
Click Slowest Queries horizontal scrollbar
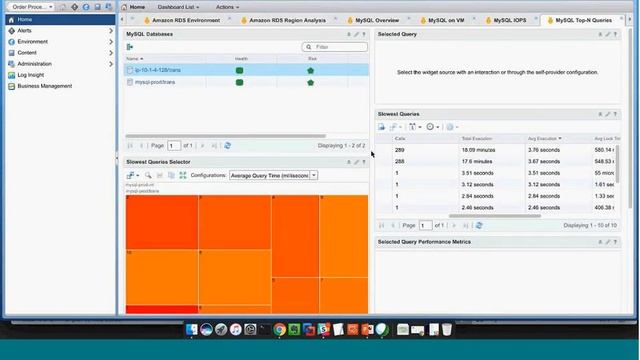[x=495, y=216]
